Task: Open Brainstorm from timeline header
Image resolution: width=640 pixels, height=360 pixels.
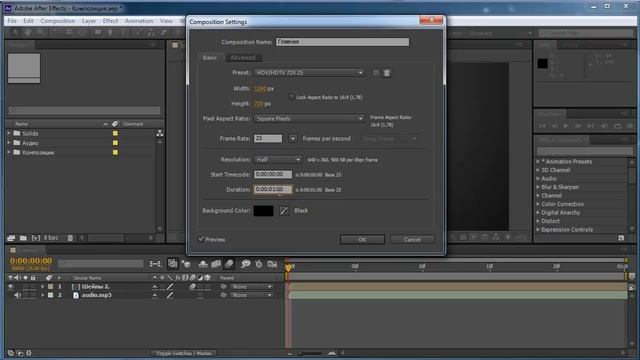Action: 245,264
